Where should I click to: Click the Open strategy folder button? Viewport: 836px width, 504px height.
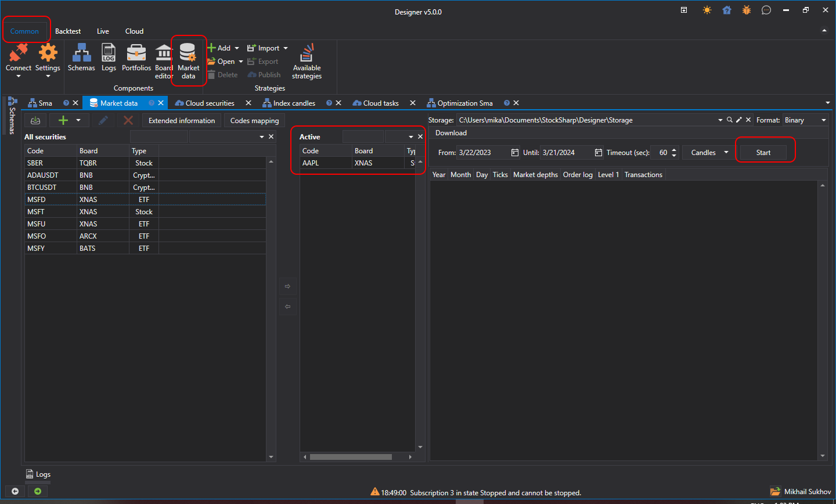pos(221,62)
